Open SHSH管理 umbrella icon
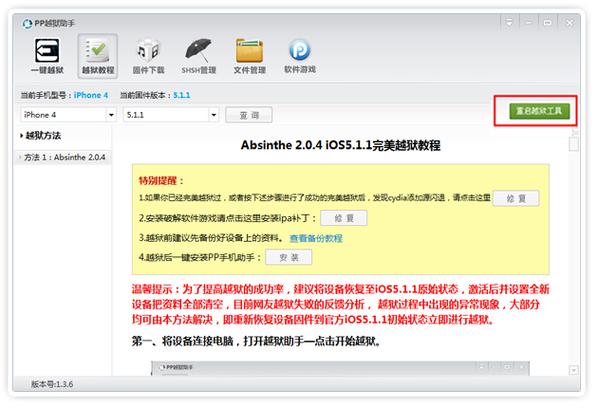 point(199,56)
